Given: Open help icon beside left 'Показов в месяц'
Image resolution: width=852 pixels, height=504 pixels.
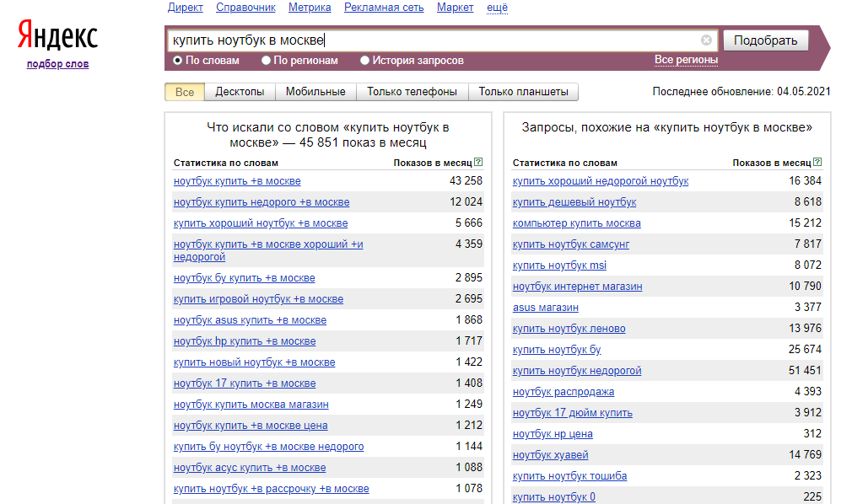Looking at the screenshot, I should [478, 162].
